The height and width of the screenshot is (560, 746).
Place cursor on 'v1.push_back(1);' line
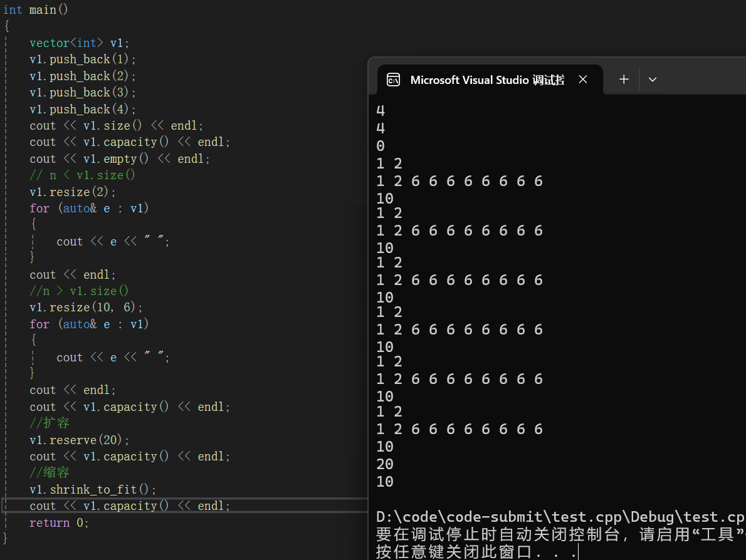point(82,60)
